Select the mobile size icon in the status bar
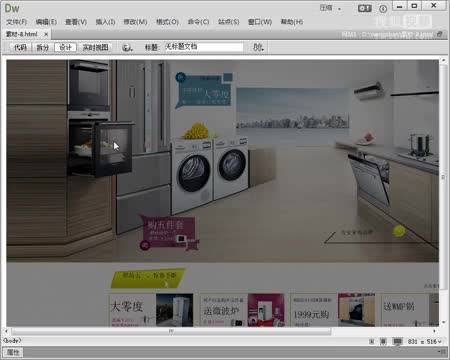 (x=372, y=341)
